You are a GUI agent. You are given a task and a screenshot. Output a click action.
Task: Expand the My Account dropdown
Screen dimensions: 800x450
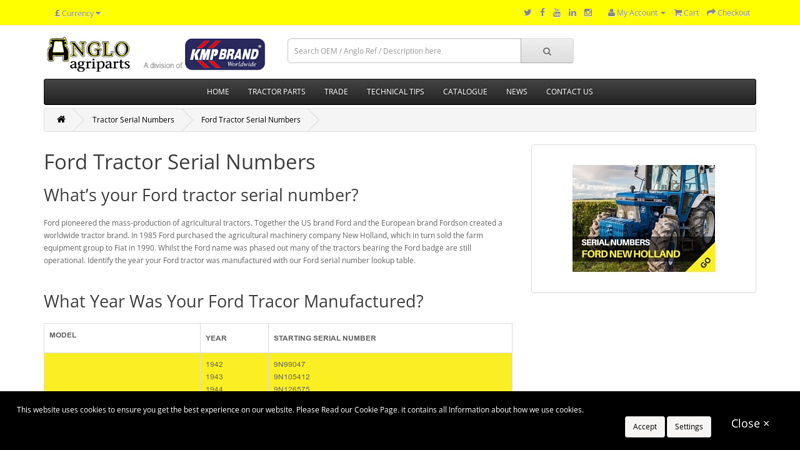[636, 13]
